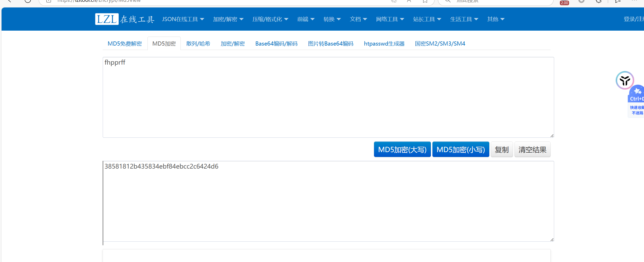Viewport: 644px width, 262px height.
Task: Click the output textarea with the MD5 hash
Action: [x=328, y=201]
